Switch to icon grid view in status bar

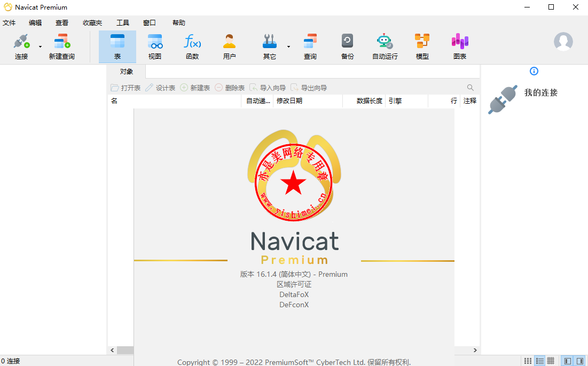528,361
